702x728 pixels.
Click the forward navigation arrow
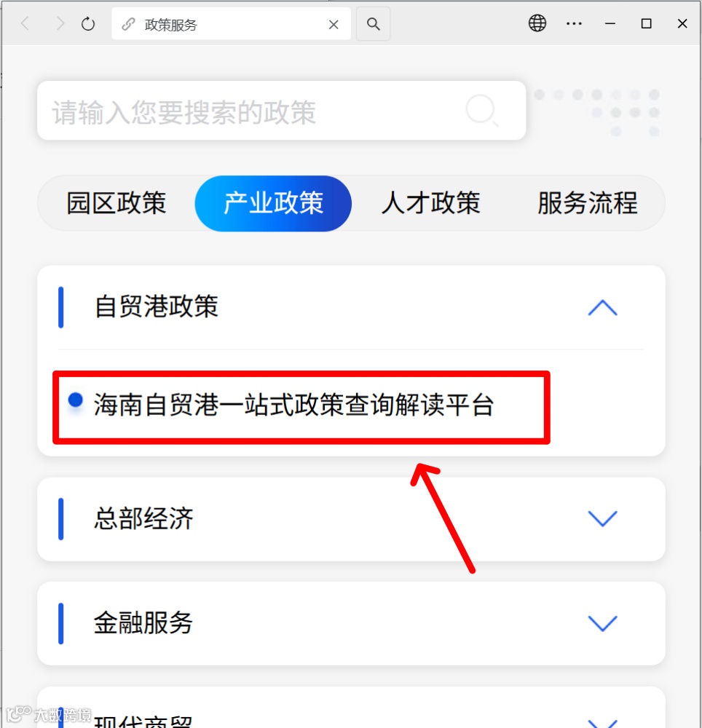pyautogui.click(x=60, y=23)
